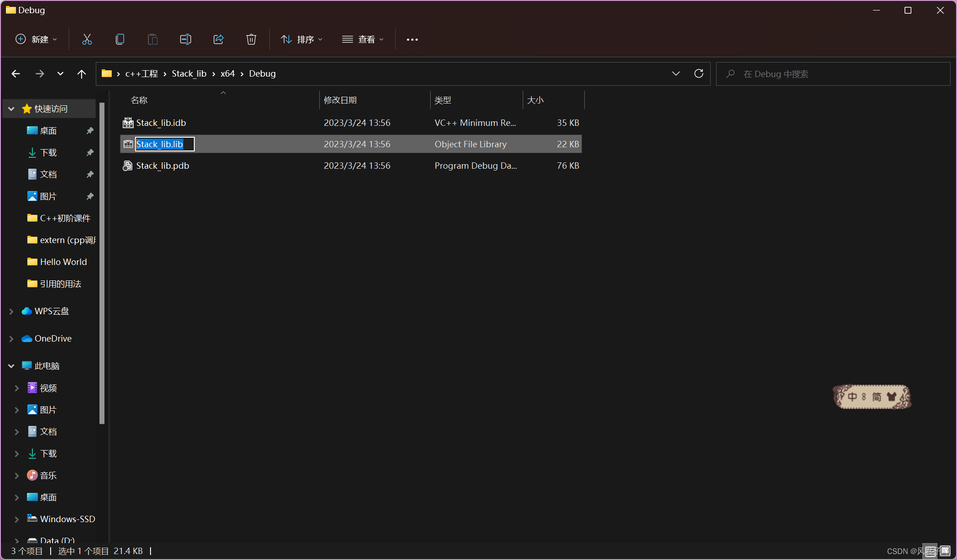This screenshot has height=560, width=957.
Task: Unpin 桌面 from quick access
Action: [x=90, y=131]
